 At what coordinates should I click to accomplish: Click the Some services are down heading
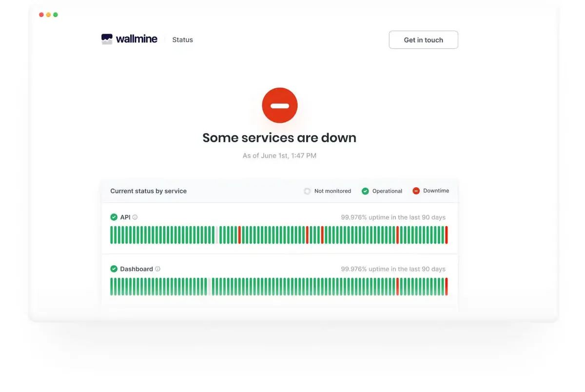pyautogui.click(x=279, y=138)
